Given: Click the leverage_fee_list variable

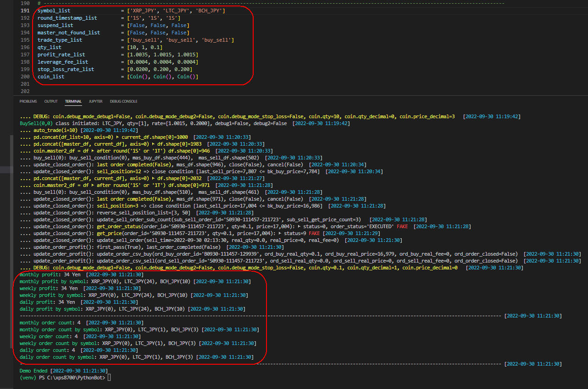Looking at the screenshot, I should pyautogui.click(x=63, y=62).
